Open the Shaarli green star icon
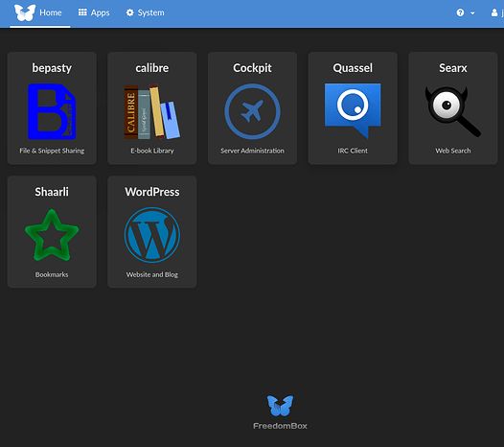504x447 pixels. [x=52, y=235]
